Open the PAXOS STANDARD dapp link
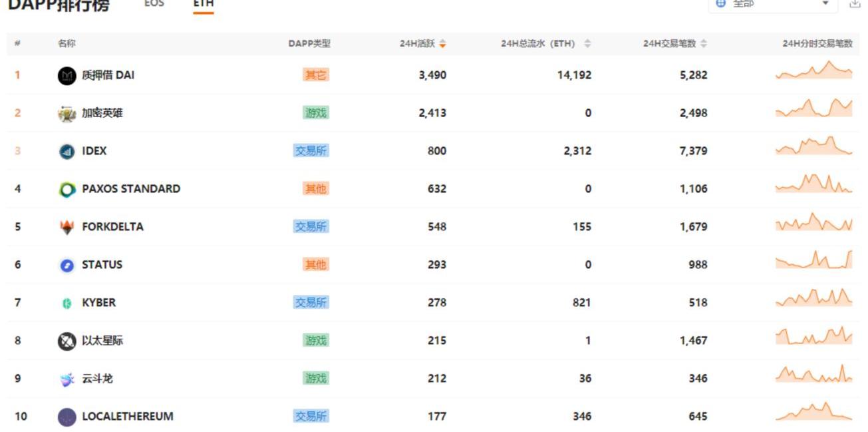Image resolution: width=868 pixels, height=432 pixels. (x=131, y=189)
